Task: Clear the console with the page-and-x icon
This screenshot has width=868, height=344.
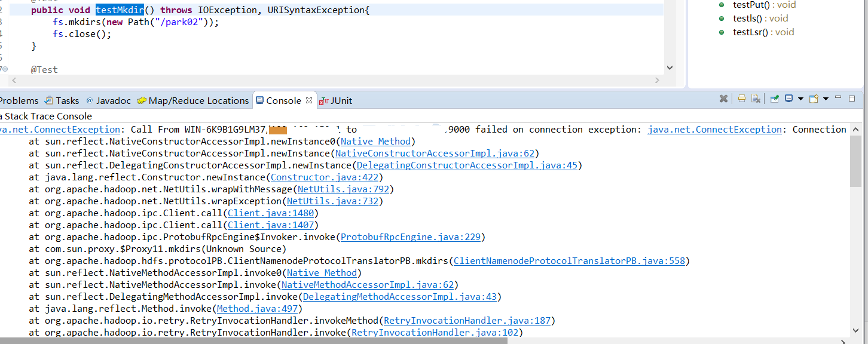Action: tap(756, 99)
